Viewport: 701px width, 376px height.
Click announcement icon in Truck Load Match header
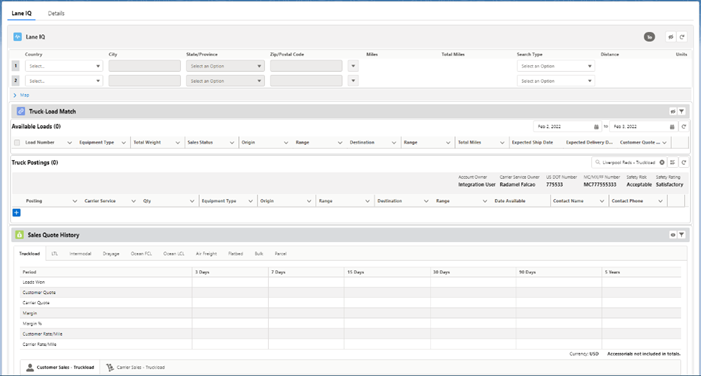click(673, 111)
